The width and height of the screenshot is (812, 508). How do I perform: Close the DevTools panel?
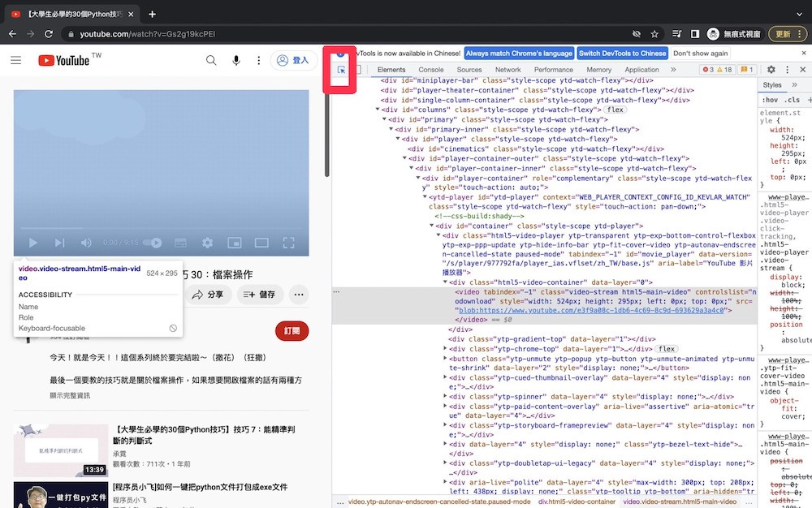click(803, 69)
